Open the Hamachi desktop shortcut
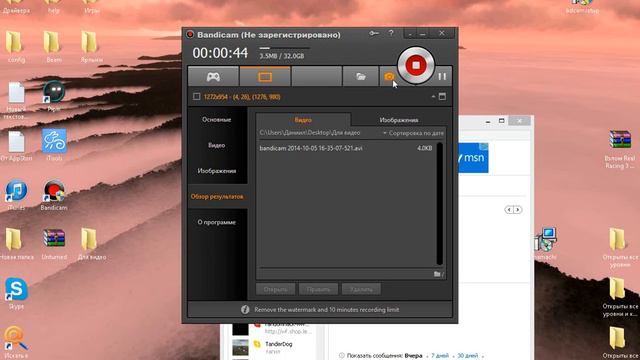640x360 pixels. click(x=545, y=244)
